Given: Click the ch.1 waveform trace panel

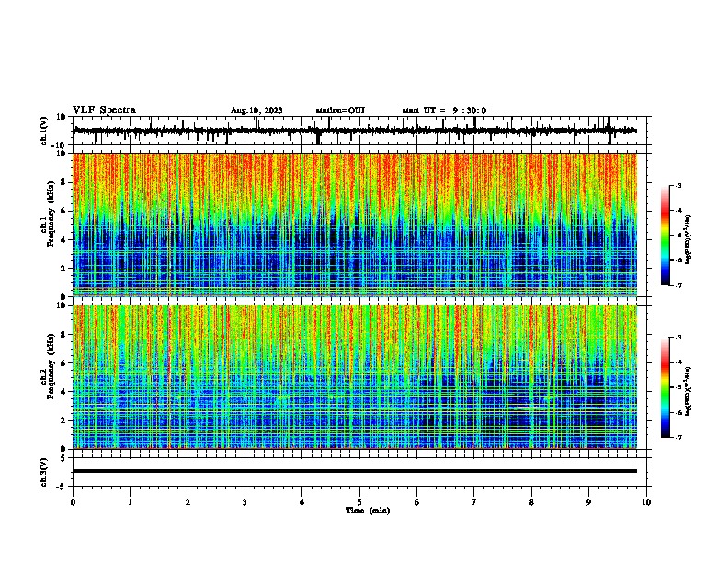Looking at the screenshot, I should pyautogui.click(x=361, y=131).
